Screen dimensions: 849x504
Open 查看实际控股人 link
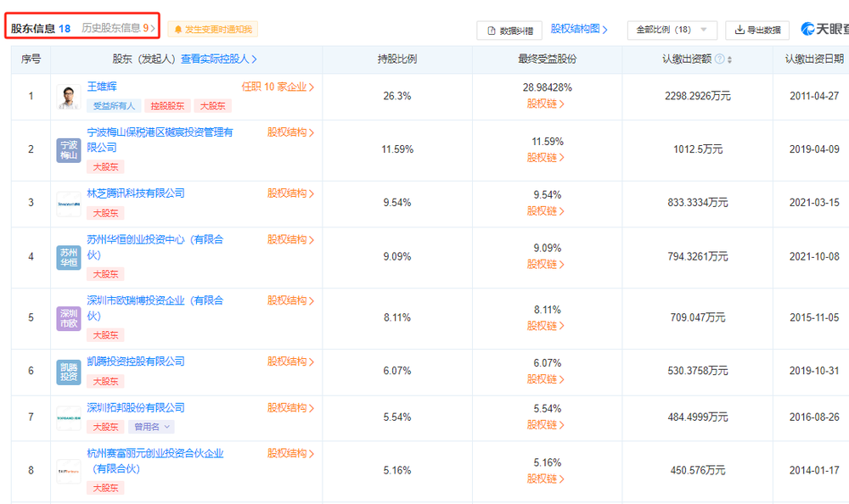219,59
